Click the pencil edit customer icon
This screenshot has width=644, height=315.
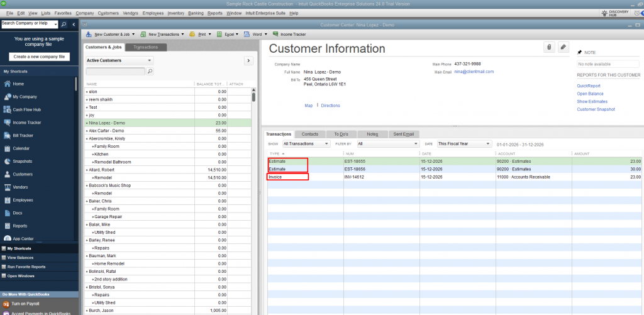coord(563,47)
